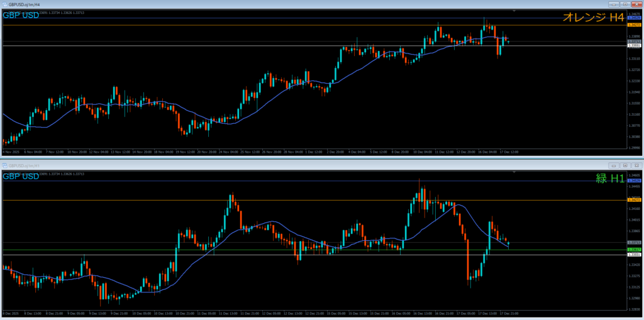Screen dimensions: 644x320
Task: Click the 8 Dec 2025 date on H1 time axis
Action: pos(11,313)
